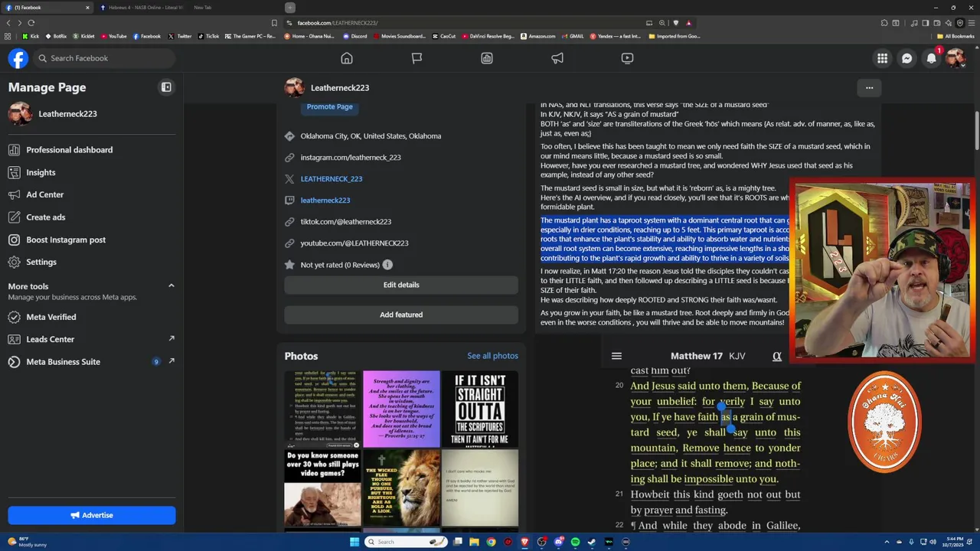Viewport: 980px width, 551px height.
Task: Click the Promote Page button
Action: (330, 107)
